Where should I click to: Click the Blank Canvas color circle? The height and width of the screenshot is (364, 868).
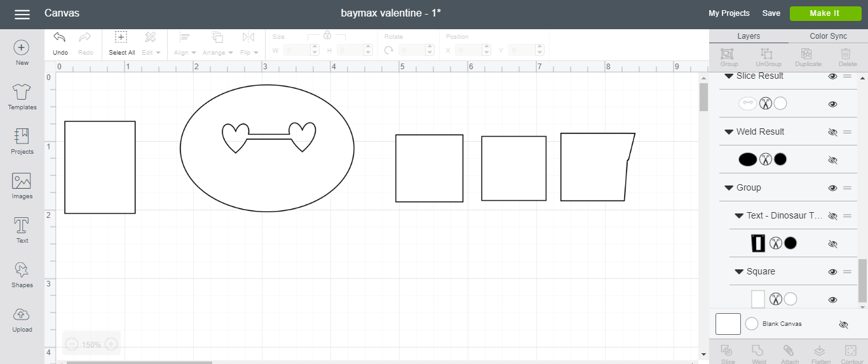pyautogui.click(x=752, y=324)
